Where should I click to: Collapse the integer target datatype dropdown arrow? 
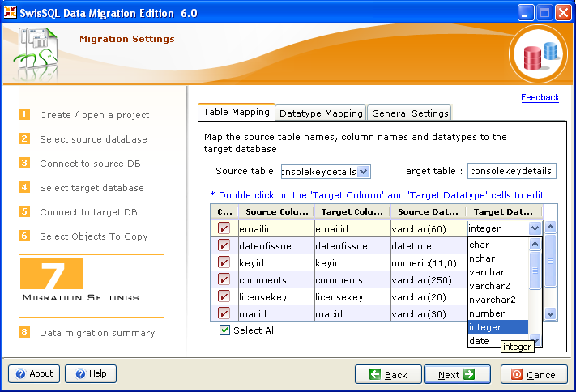click(535, 228)
